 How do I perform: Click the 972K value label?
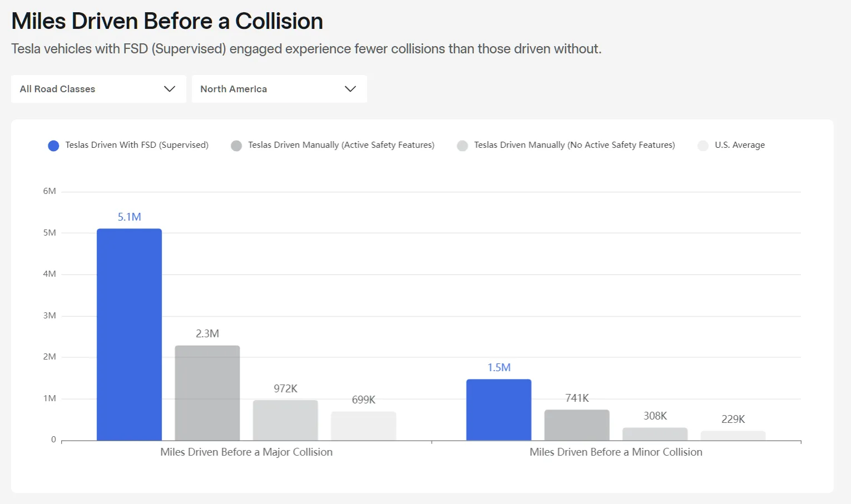click(285, 388)
